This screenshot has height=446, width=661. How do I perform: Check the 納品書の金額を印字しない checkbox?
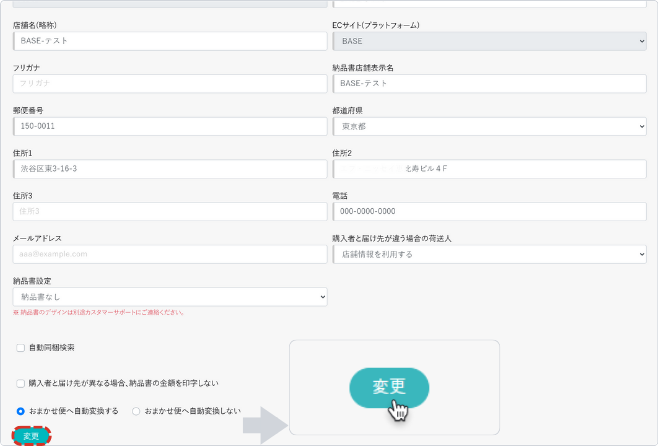point(21,383)
